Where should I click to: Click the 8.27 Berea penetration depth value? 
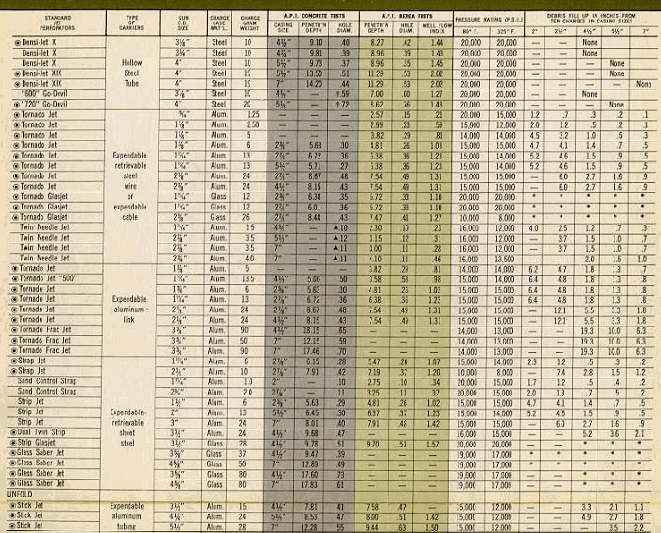click(377, 43)
